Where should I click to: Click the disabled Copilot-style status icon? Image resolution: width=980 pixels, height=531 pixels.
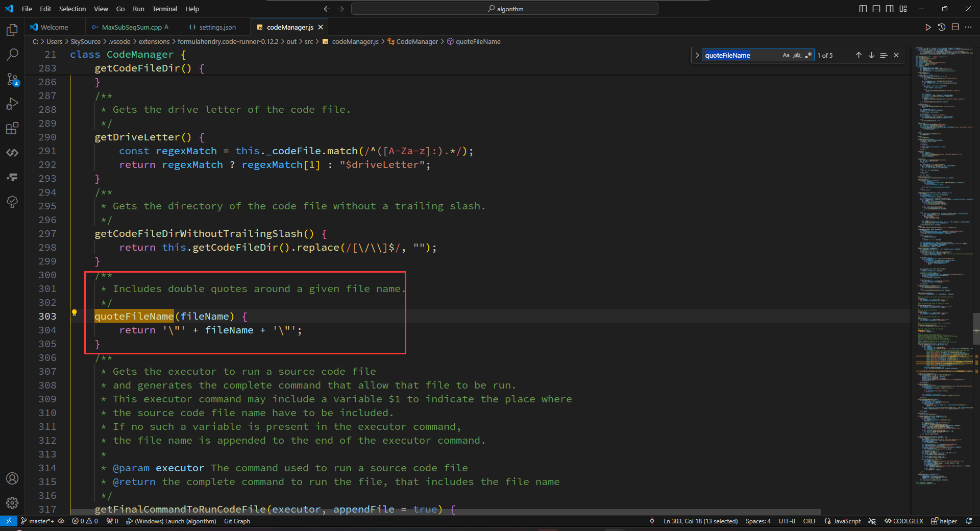(x=872, y=521)
